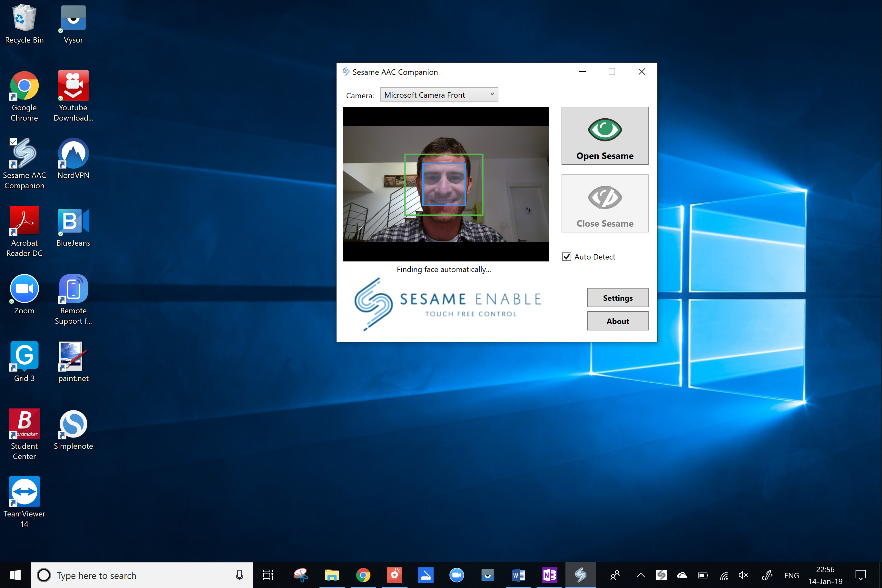The image size is (882, 588).
Task: Open File Explorer from the taskbar
Action: (x=332, y=575)
